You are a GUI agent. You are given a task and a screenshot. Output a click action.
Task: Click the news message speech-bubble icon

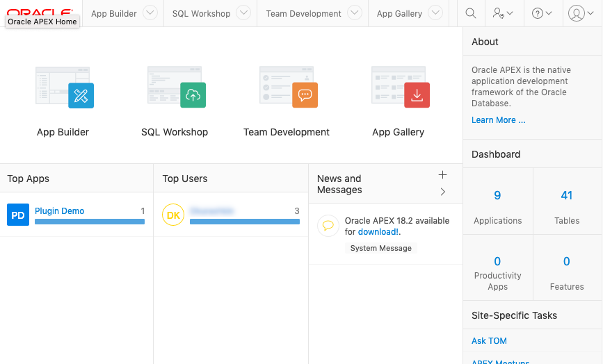tap(328, 226)
